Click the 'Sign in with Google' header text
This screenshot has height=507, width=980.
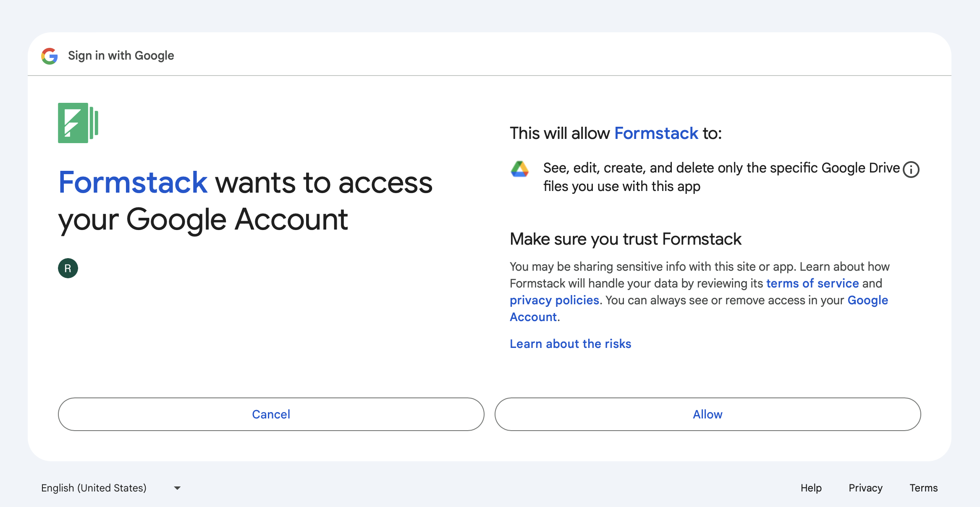pyautogui.click(x=121, y=55)
